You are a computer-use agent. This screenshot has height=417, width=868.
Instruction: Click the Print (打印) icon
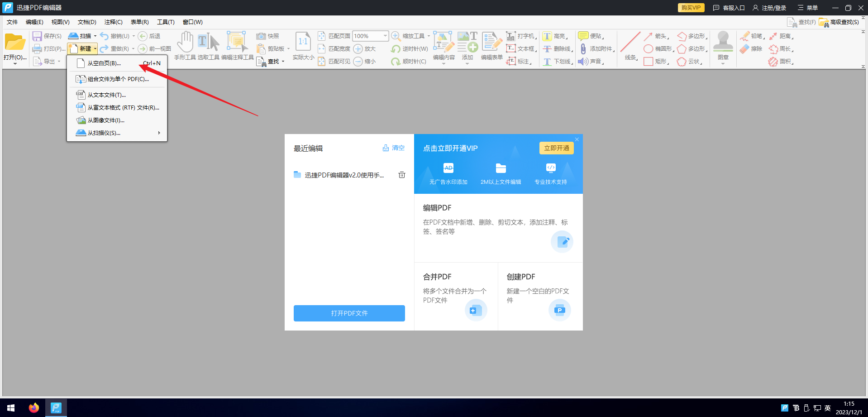(37, 49)
